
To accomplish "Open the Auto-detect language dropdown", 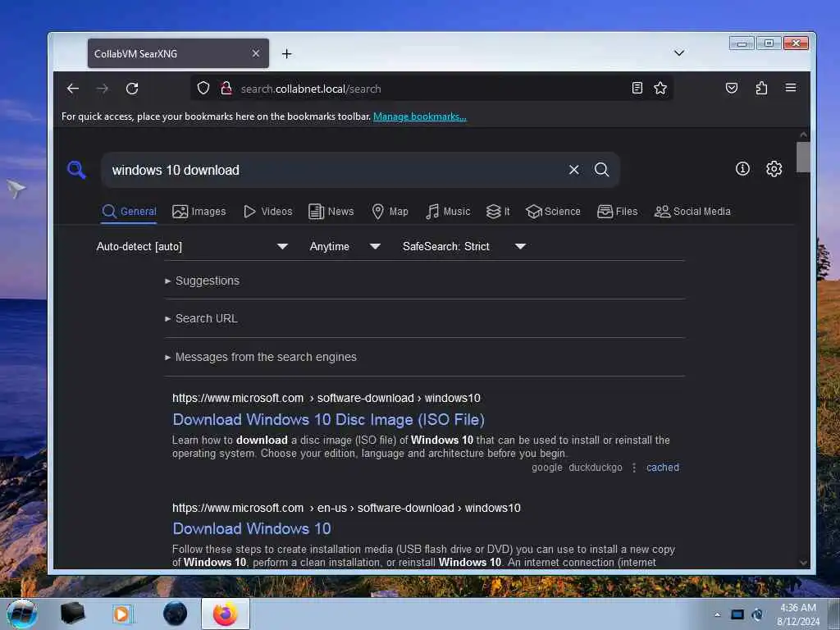I will 192,246.
